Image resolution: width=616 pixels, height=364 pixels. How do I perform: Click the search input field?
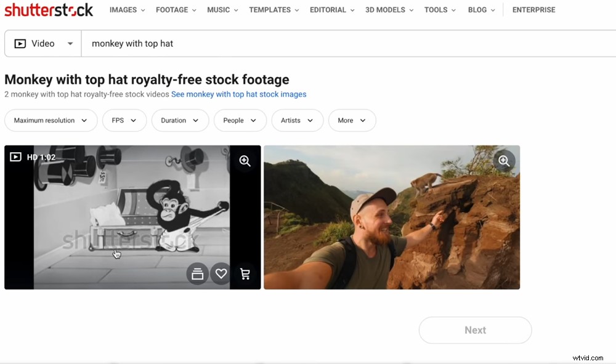pos(246,43)
